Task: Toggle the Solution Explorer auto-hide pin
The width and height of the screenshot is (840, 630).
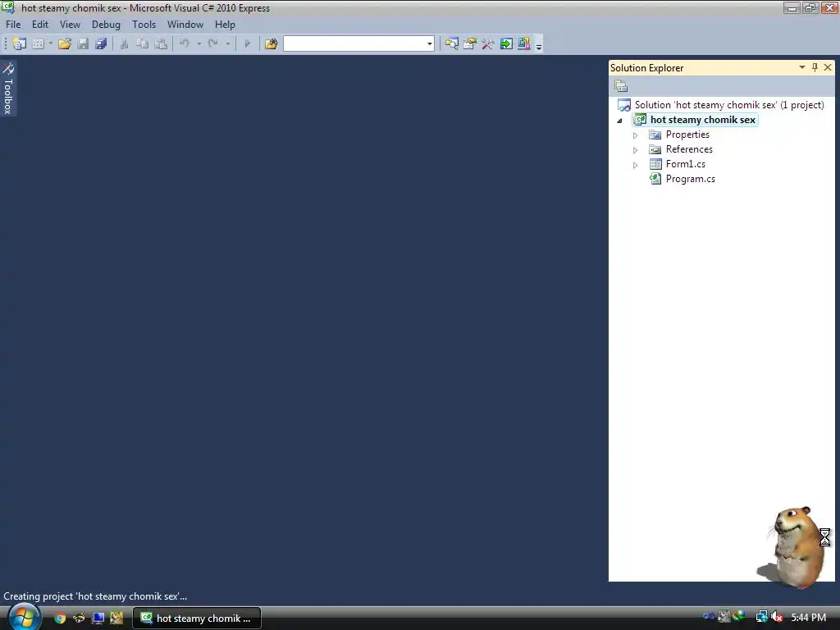Action: click(815, 67)
